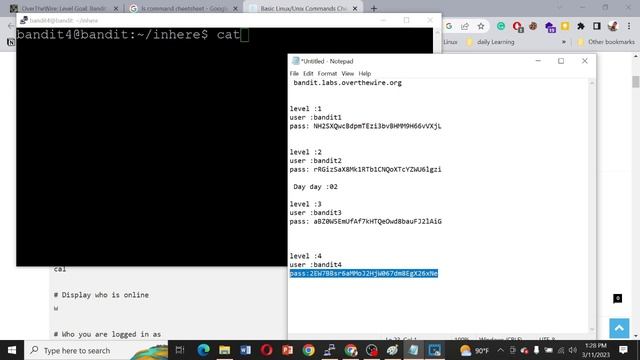This screenshot has width=640, height=360.
Task: Click PuTTY icon in terminal title bar
Action: (24, 20)
